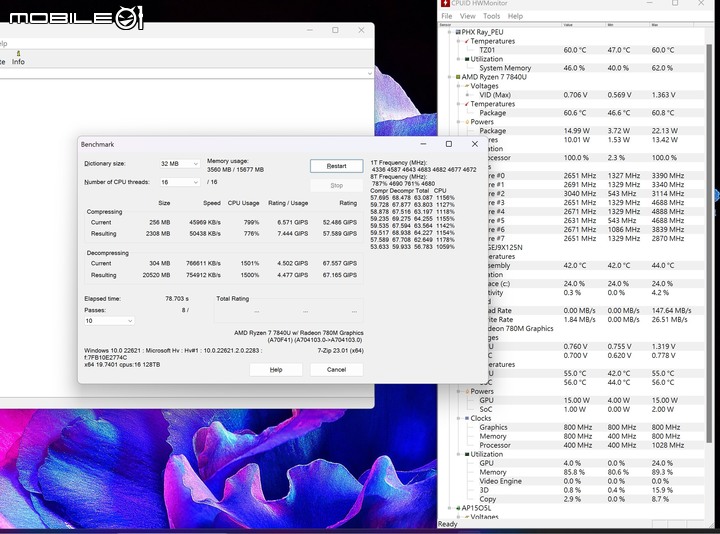Viewport: 720px width, 534px height.
Task: Open the 7-Zip address bar dropdown arrow
Action: click(x=370, y=73)
